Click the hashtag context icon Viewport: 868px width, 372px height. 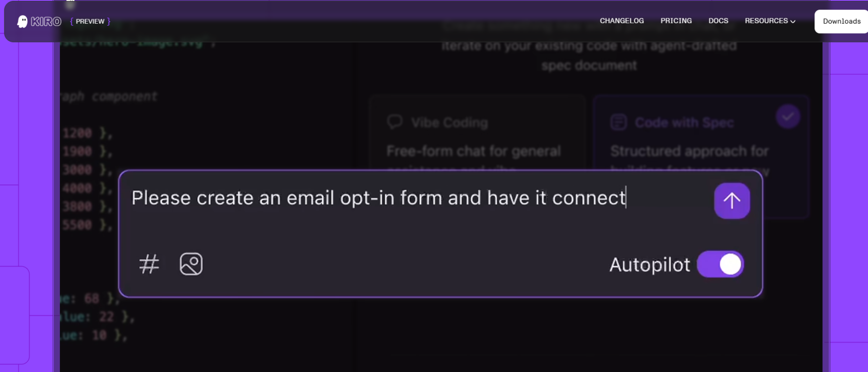(x=149, y=264)
